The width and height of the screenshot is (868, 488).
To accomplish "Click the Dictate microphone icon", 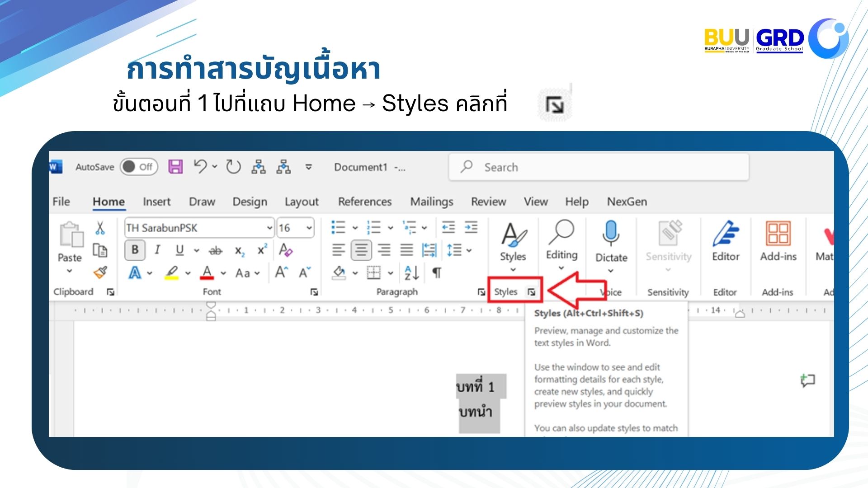I will (610, 233).
